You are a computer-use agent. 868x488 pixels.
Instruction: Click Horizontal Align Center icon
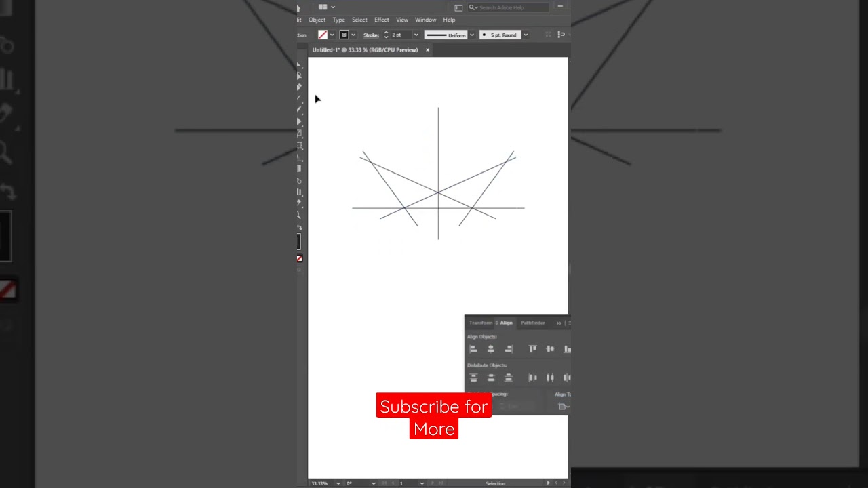pyautogui.click(x=491, y=349)
